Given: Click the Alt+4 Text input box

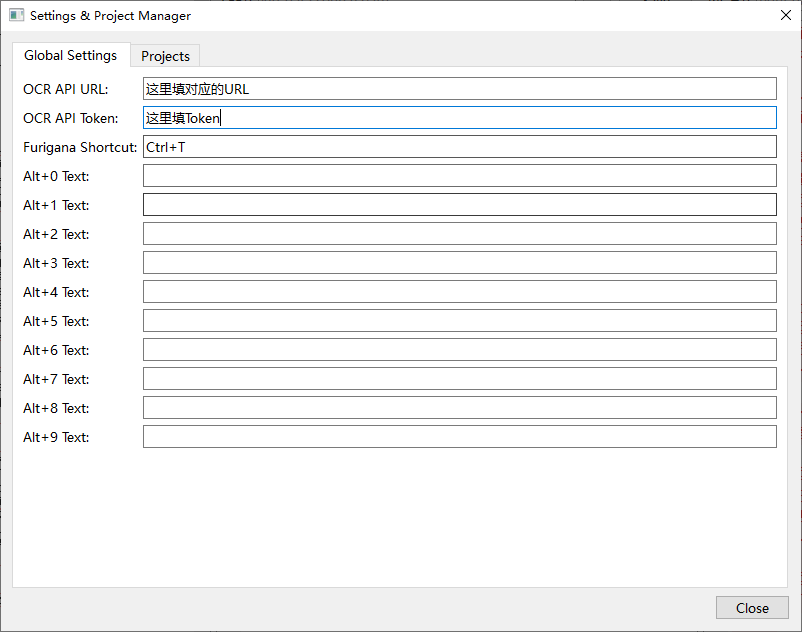Looking at the screenshot, I should pos(460,291).
